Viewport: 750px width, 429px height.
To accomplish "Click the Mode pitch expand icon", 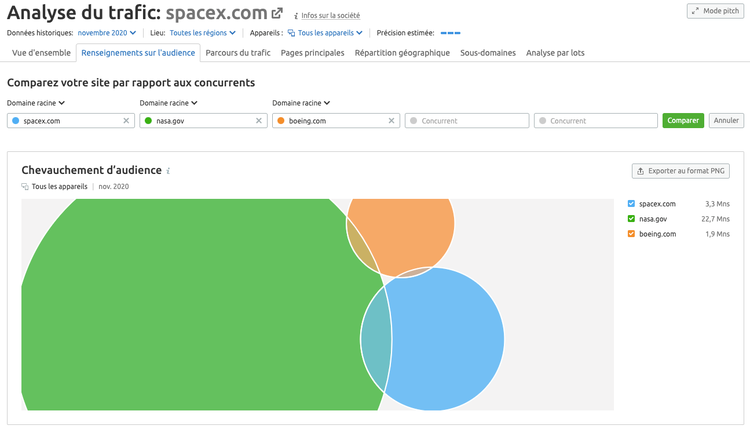I will click(695, 11).
